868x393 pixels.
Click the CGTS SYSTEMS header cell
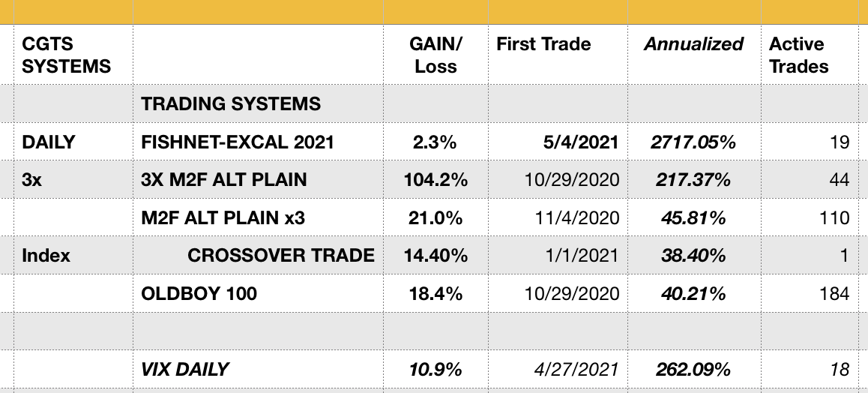[66, 55]
